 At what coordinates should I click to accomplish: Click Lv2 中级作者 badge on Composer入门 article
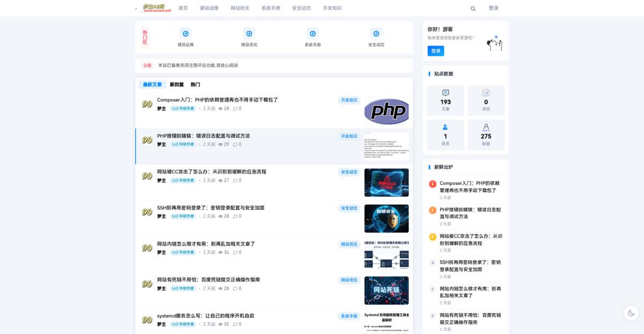coord(183,108)
